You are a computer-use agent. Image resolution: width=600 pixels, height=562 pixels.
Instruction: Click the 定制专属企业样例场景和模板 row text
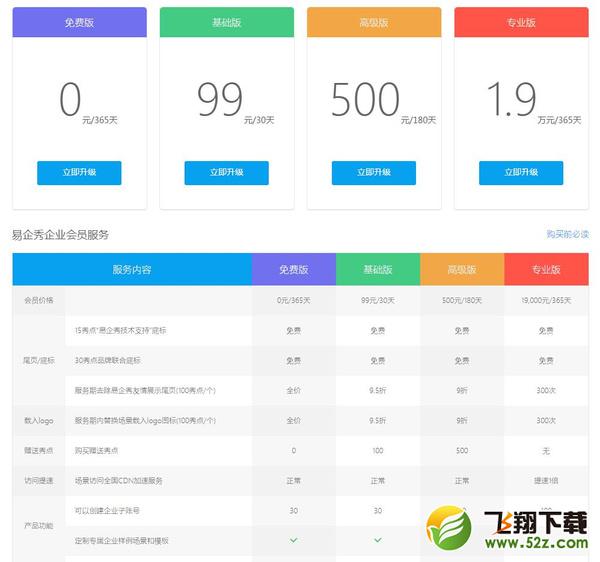coord(121,540)
